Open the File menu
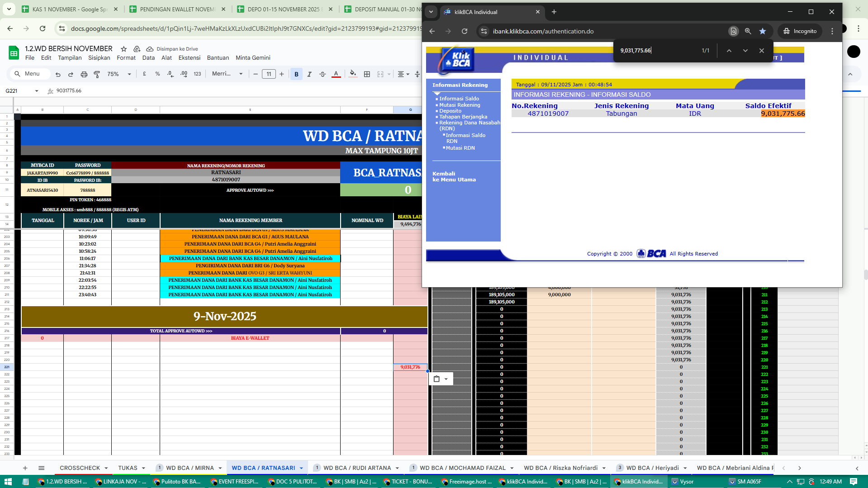The height and width of the screenshot is (488, 868). 30,58
